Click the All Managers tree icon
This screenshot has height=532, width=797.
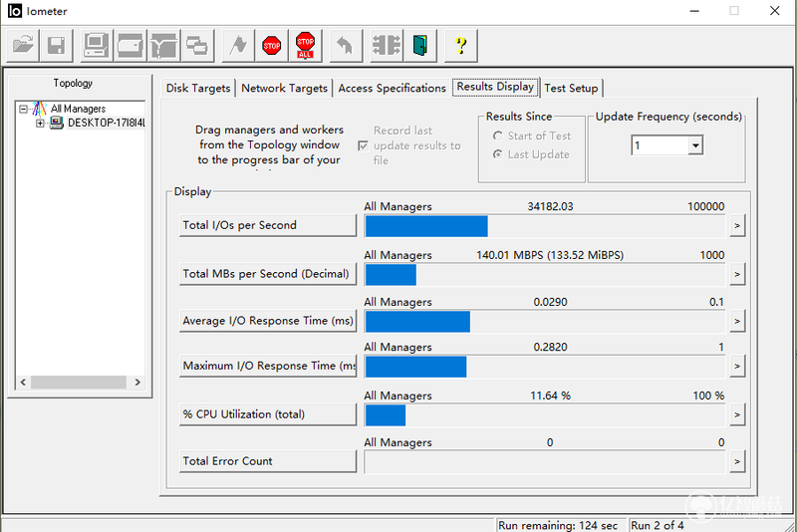coord(40,109)
